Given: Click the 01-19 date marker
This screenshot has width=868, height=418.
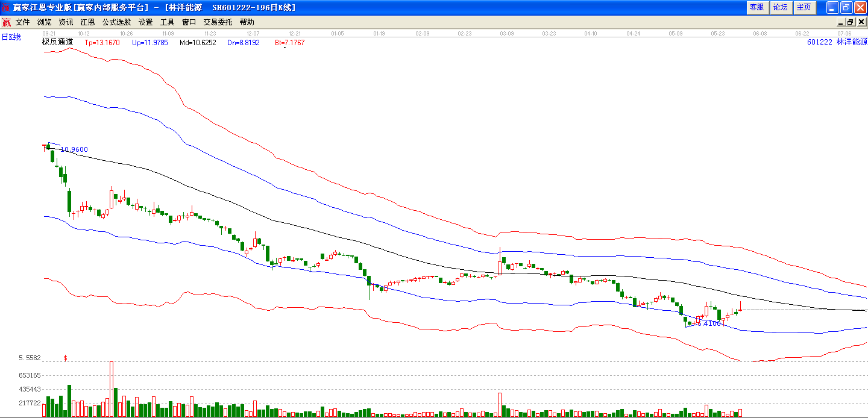Looking at the screenshot, I should (379, 34).
